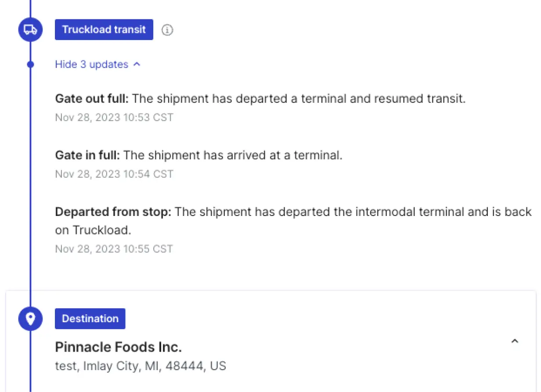Click the Nov 28, 2023 10:53 CST timestamp

[114, 118]
